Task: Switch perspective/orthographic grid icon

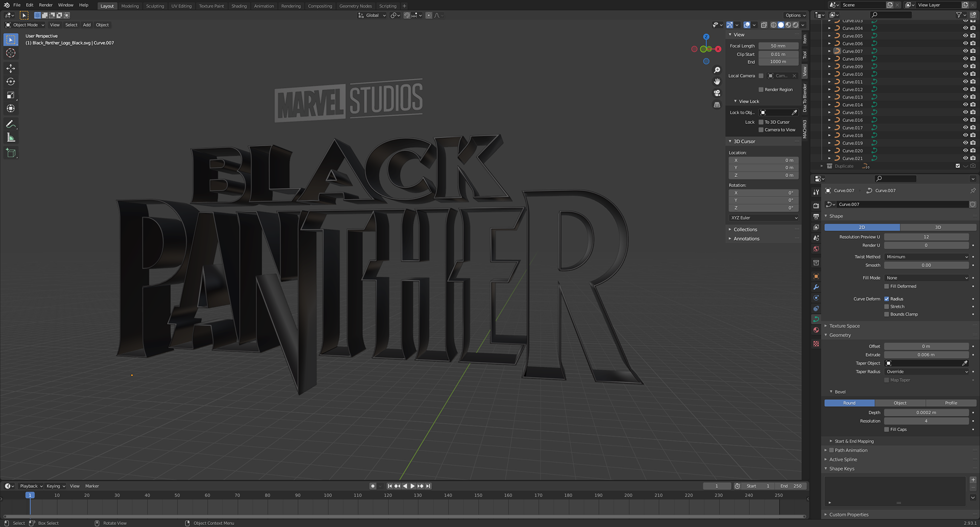Action: point(717,105)
